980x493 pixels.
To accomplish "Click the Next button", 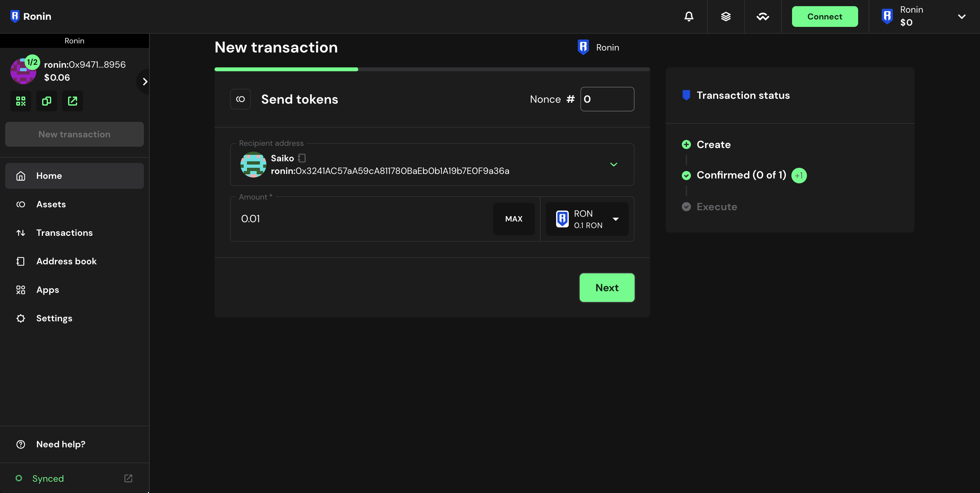I will click(x=607, y=287).
